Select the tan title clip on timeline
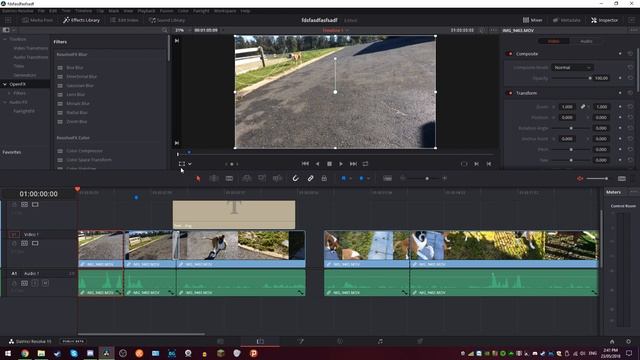The height and width of the screenshot is (360, 640). point(234,214)
